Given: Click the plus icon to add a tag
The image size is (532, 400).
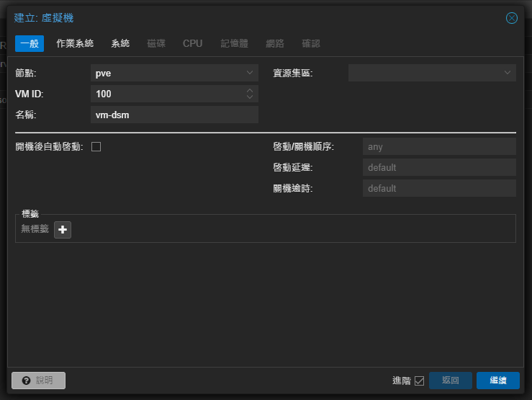Looking at the screenshot, I should (63, 230).
